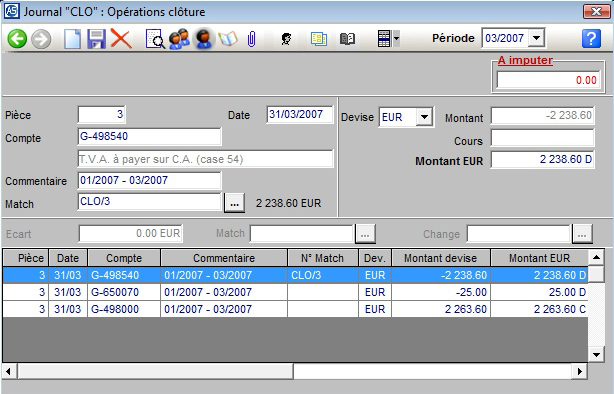This screenshot has height=394, width=614.
Task: Open the two-person group accounts icon
Action: 179,39
